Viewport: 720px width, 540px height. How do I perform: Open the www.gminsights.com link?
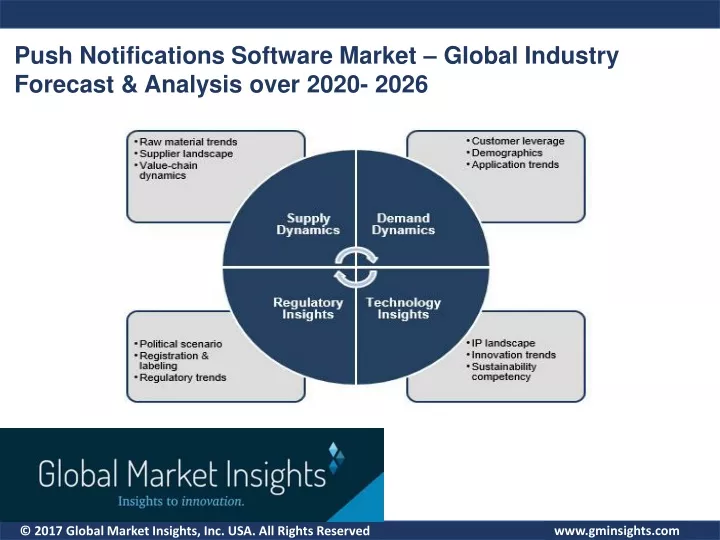pyautogui.click(x=616, y=531)
